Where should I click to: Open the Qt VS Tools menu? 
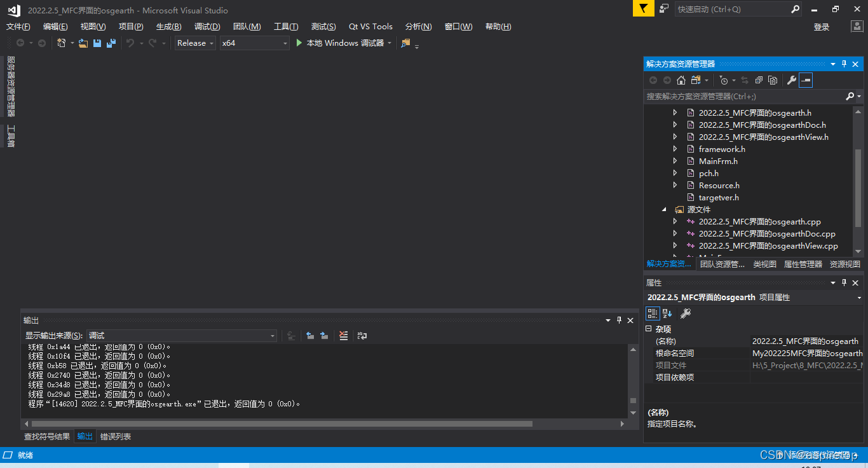point(370,26)
